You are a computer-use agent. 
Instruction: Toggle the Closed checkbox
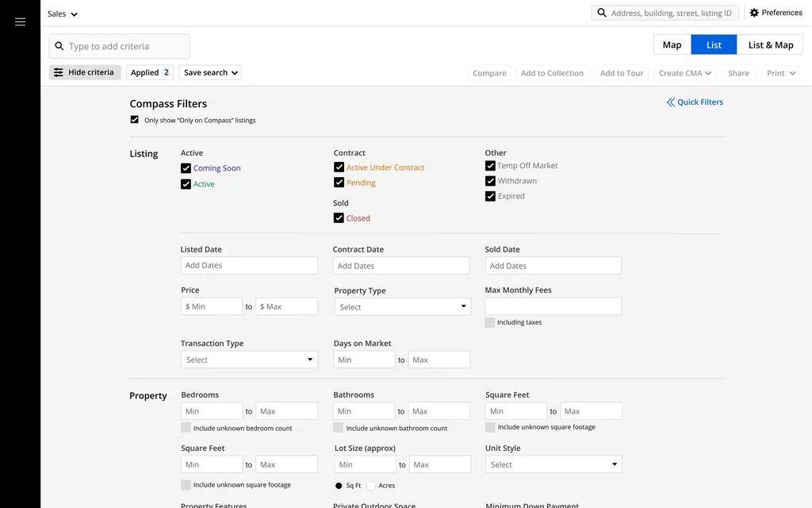[339, 218]
